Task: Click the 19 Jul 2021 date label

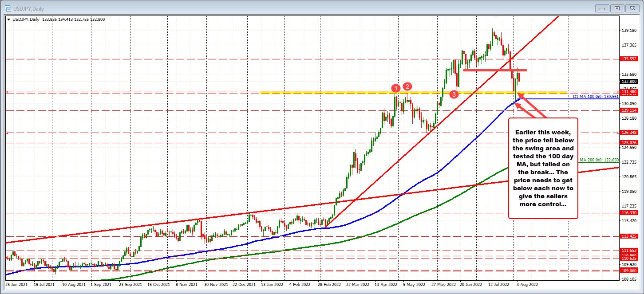Action: (x=43, y=284)
